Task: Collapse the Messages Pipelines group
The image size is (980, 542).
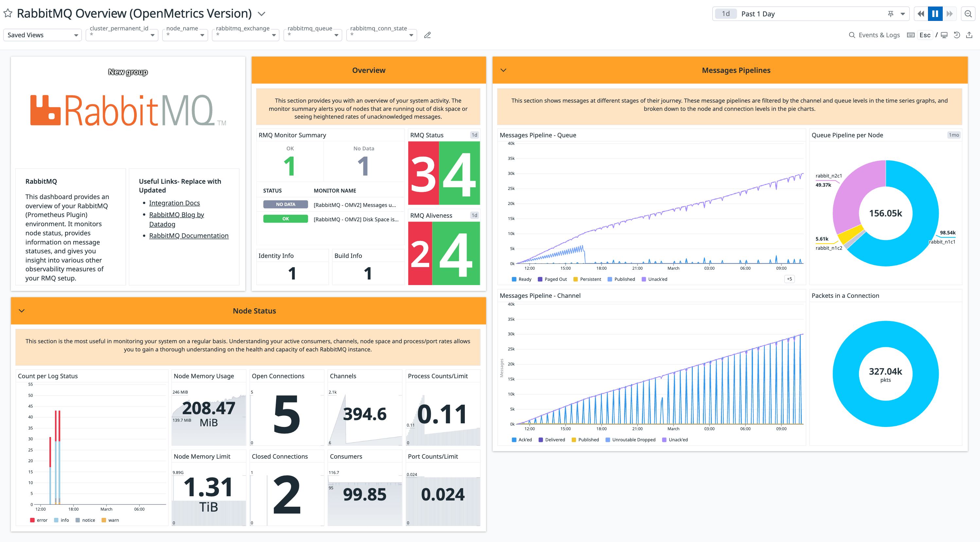Action: [x=503, y=70]
